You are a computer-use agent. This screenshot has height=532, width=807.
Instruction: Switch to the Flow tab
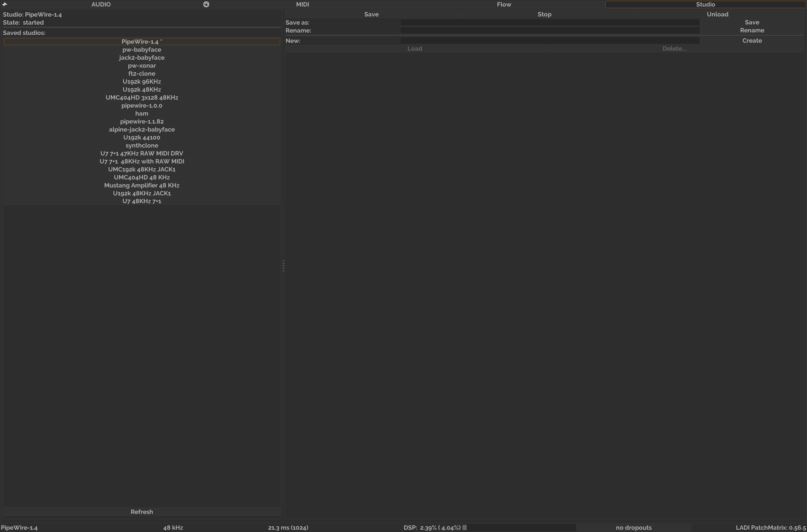pos(504,4)
